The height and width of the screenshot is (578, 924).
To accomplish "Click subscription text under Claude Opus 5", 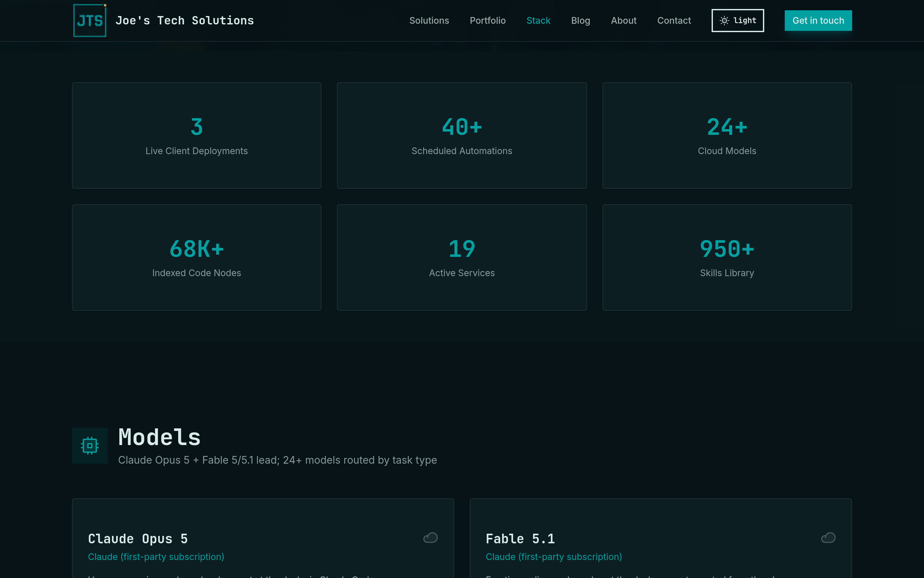I will tap(156, 557).
